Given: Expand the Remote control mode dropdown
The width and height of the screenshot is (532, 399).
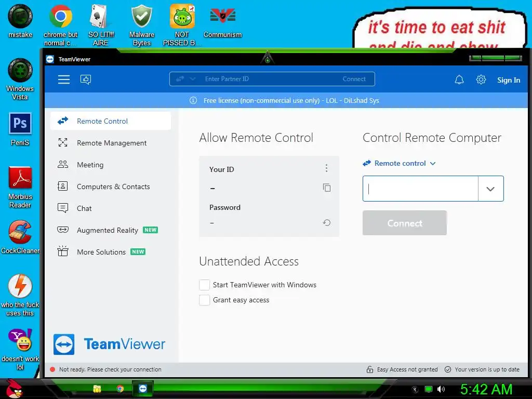Looking at the screenshot, I should point(400,163).
